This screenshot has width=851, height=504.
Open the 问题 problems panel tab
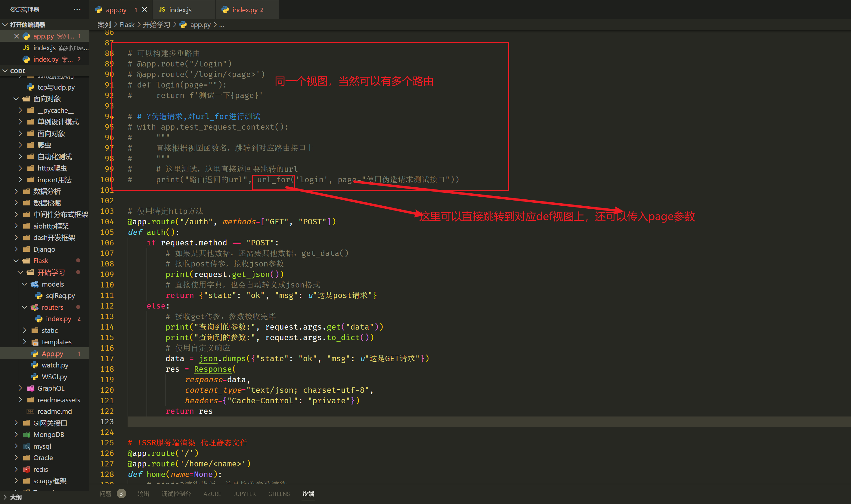(105, 493)
